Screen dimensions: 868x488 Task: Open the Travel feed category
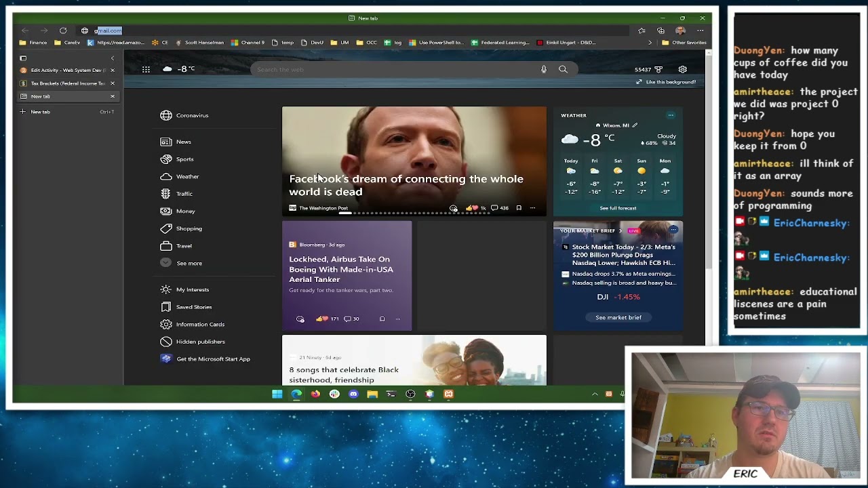click(176, 246)
